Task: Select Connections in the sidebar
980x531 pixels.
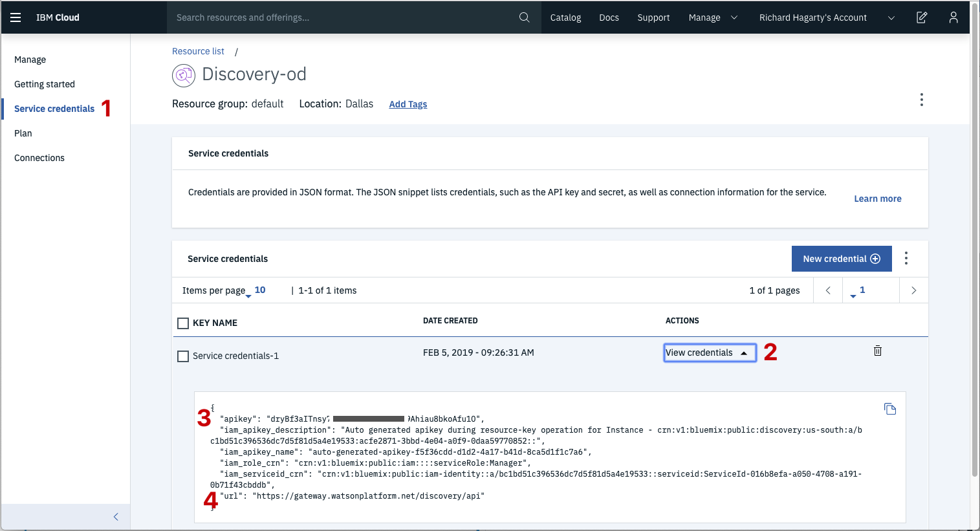Action: [x=39, y=158]
